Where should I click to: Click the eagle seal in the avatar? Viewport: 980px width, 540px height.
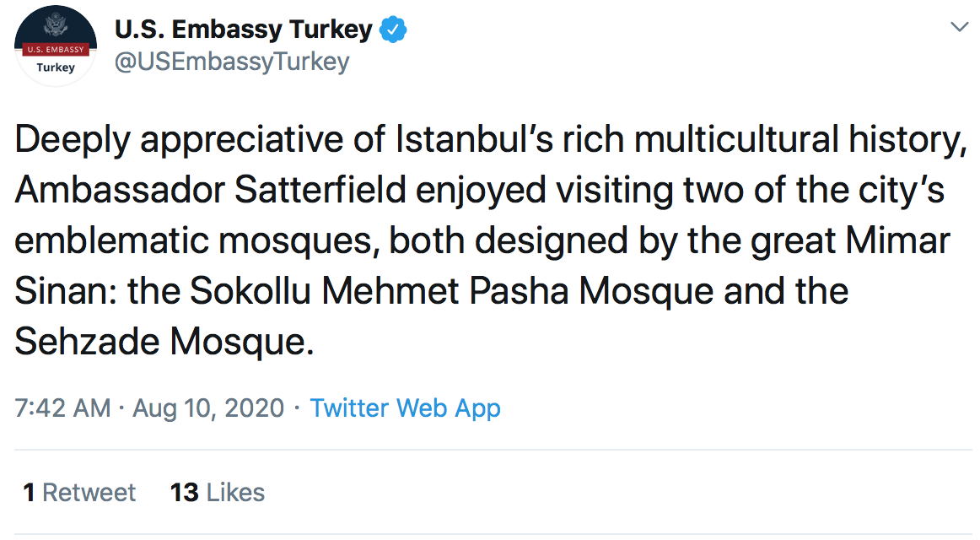point(57,25)
